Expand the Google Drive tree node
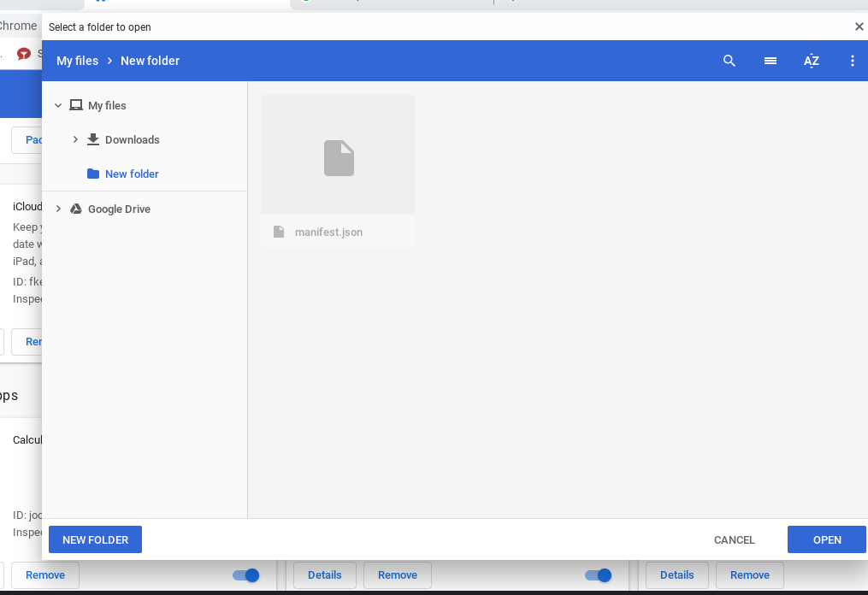This screenshot has height=595, width=868. [58, 209]
